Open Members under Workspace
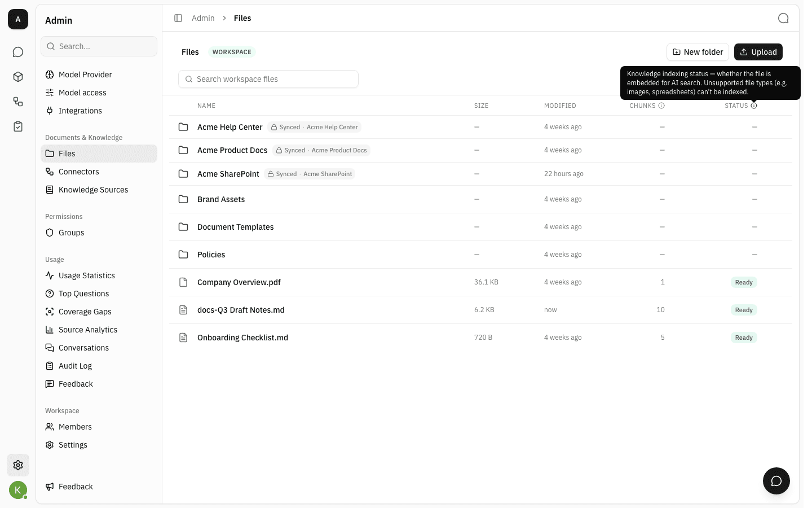Viewport: 812px width, 508px height. [x=99, y=427]
